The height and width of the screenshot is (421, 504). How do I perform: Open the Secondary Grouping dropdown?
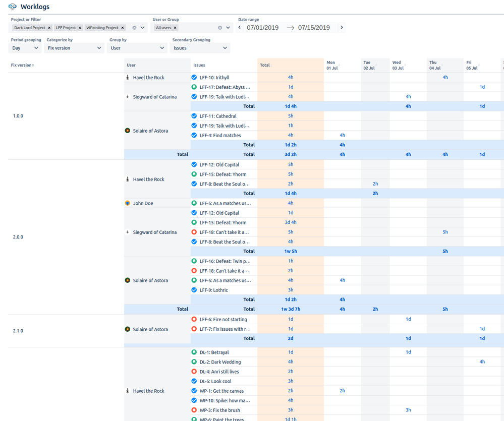click(201, 47)
